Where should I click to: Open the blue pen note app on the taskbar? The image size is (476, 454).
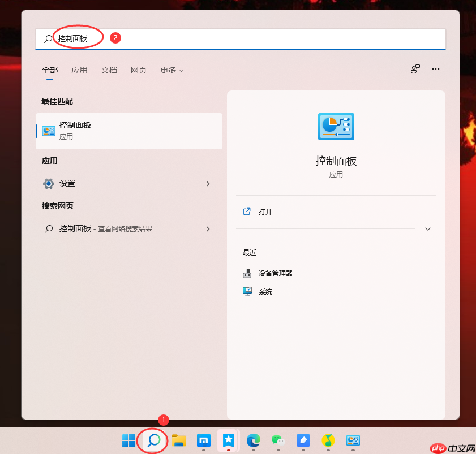(303, 440)
